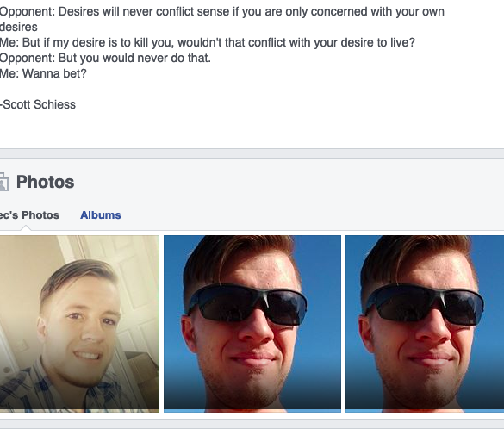Screen dimensions: 504x429
Task: Click the line starting "Me: But if my desire"
Action: (x=208, y=42)
